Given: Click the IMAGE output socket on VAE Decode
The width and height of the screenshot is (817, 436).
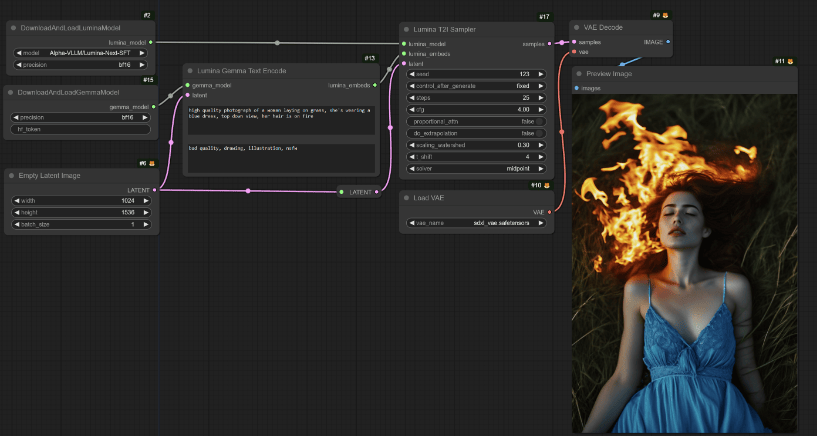Looking at the screenshot, I should click(x=668, y=42).
